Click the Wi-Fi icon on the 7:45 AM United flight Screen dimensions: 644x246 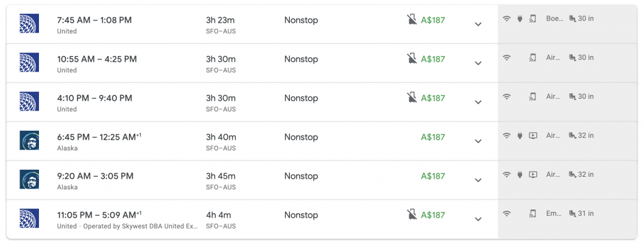[507, 18]
